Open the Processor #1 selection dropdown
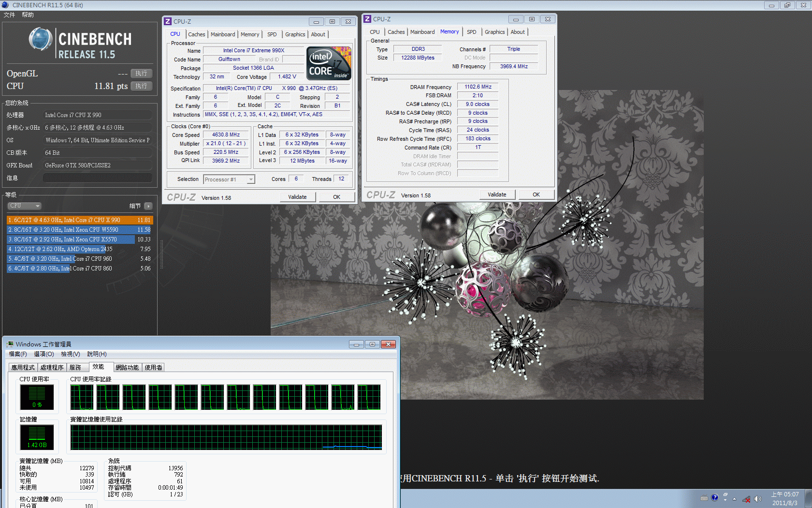Viewport: 812px width, 508px height. point(229,179)
